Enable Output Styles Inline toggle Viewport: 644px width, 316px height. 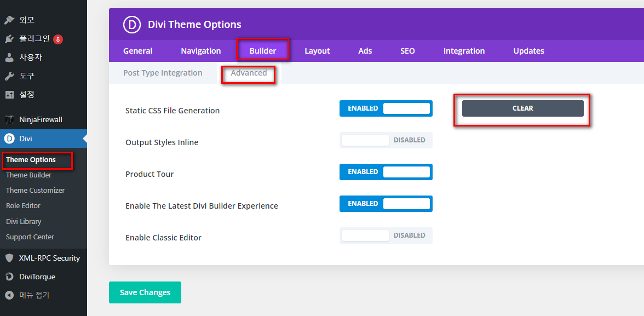coord(386,140)
